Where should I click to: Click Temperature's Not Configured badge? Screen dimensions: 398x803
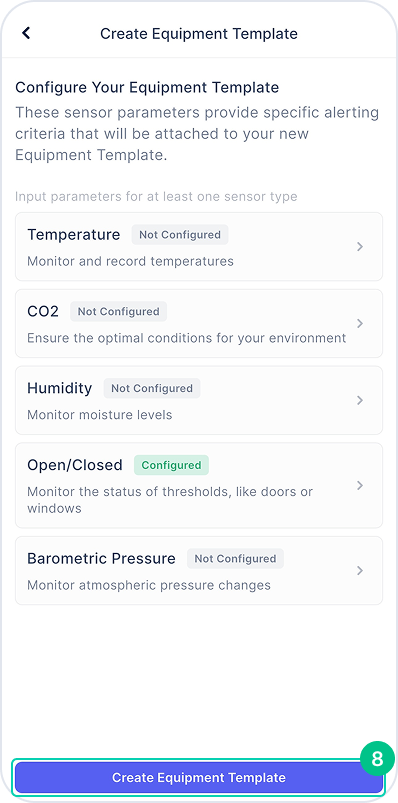coord(180,235)
